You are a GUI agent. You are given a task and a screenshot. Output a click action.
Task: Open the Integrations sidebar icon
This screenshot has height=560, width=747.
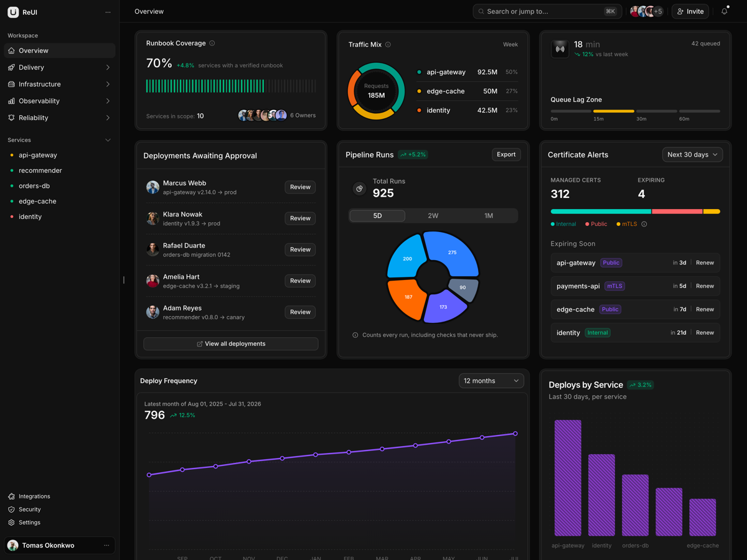11,497
